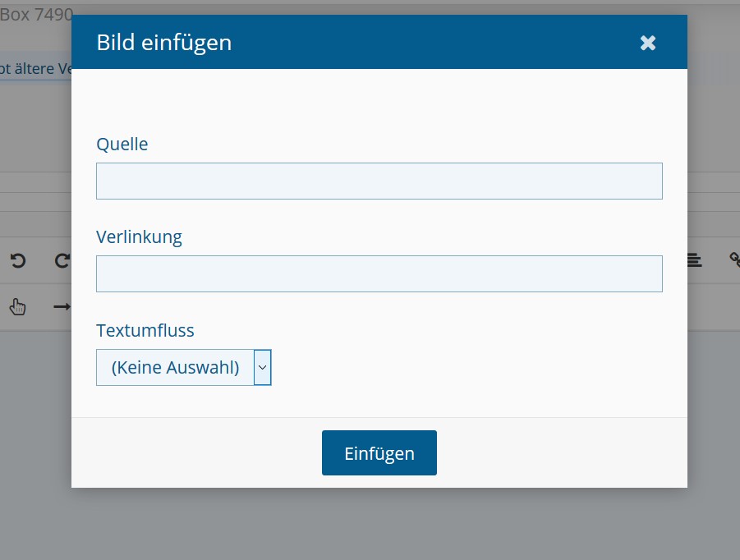Close the Bild einfügen dialog
This screenshot has width=740, height=560.
648,43
